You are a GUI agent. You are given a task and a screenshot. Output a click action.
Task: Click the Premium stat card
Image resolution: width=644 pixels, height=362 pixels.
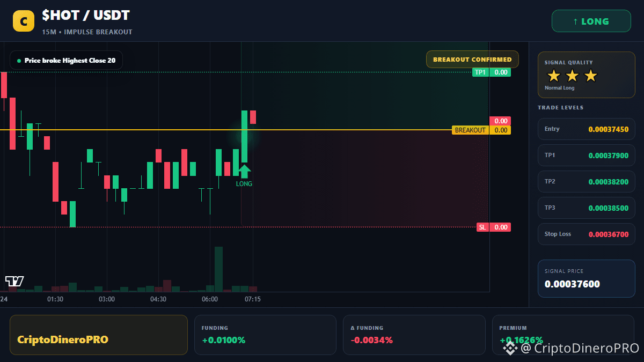coord(563,335)
